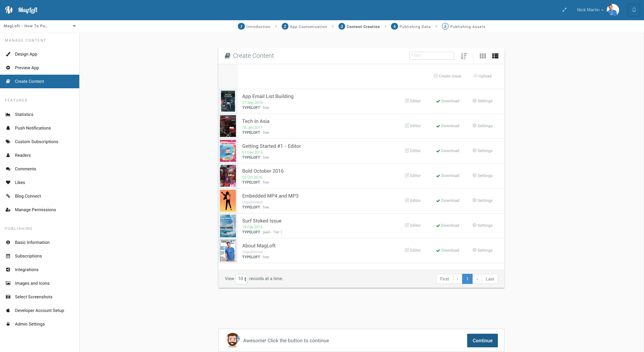Open Settings for About MagLoft
Screen dimensions: 644x352
click(482, 250)
